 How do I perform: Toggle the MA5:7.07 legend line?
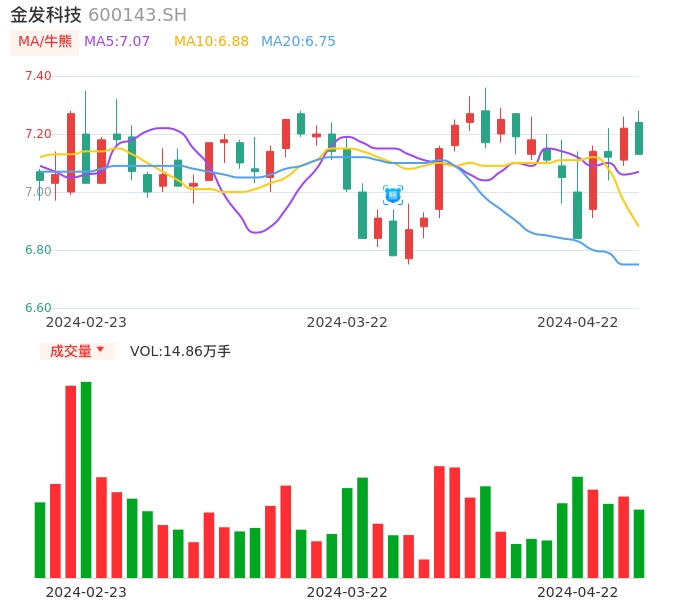(x=117, y=42)
